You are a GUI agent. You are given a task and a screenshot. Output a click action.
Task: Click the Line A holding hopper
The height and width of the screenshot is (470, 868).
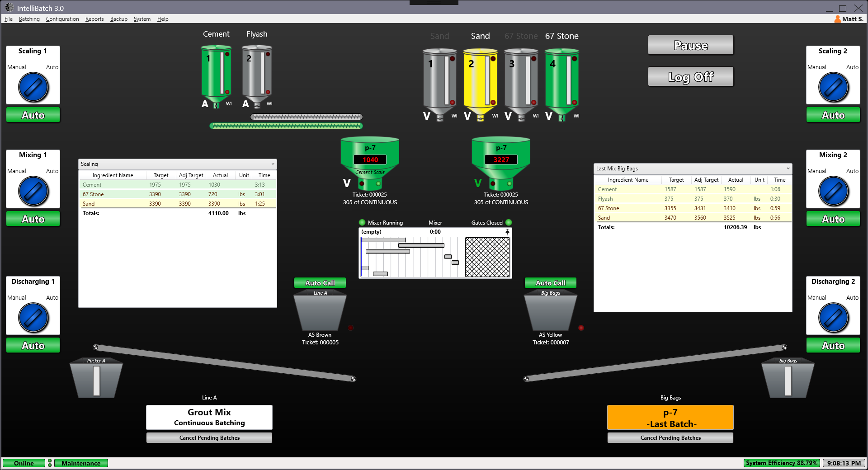click(320, 310)
